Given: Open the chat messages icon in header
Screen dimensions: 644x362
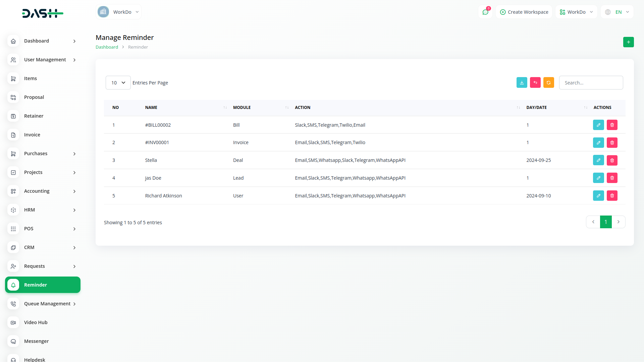Looking at the screenshot, I should click(485, 12).
